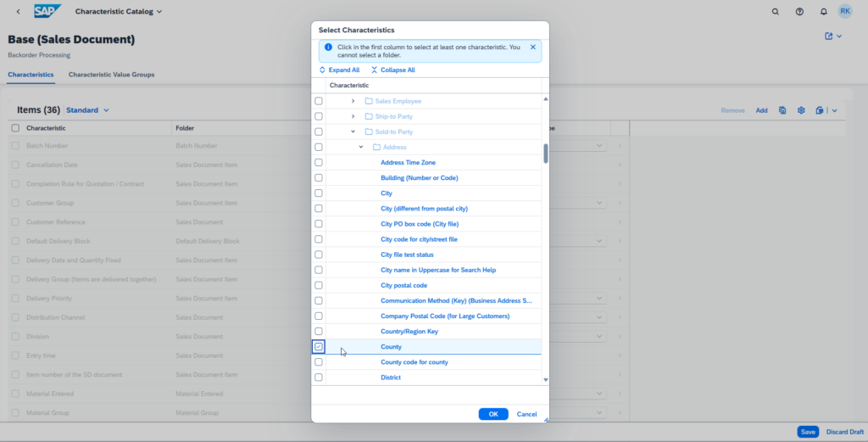Click the scrollbar up arrow in the dialog
The image size is (868, 442).
coord(545,99)
